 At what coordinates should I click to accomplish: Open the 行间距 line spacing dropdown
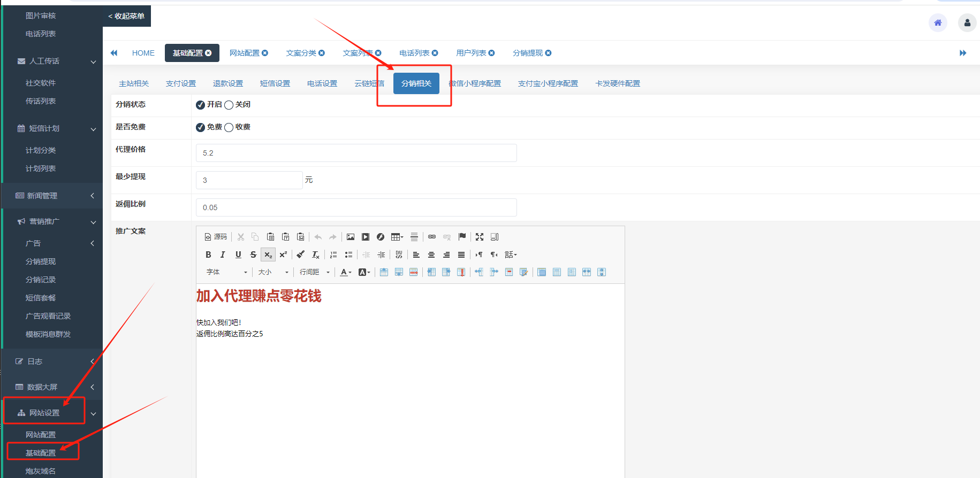[x=315, y=272]
